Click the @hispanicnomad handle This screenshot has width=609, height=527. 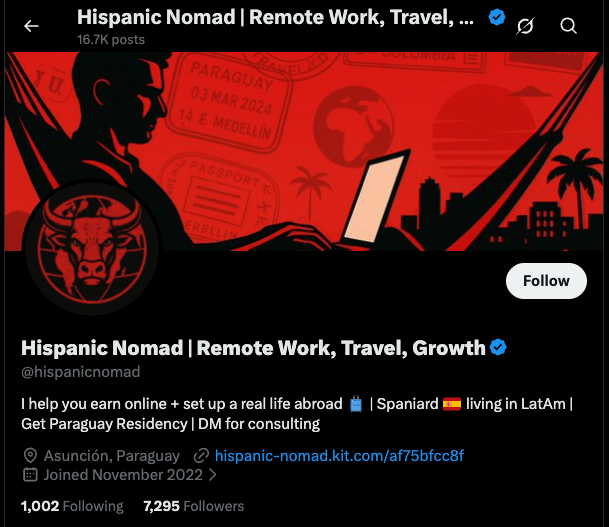click(x=80, y=372)
